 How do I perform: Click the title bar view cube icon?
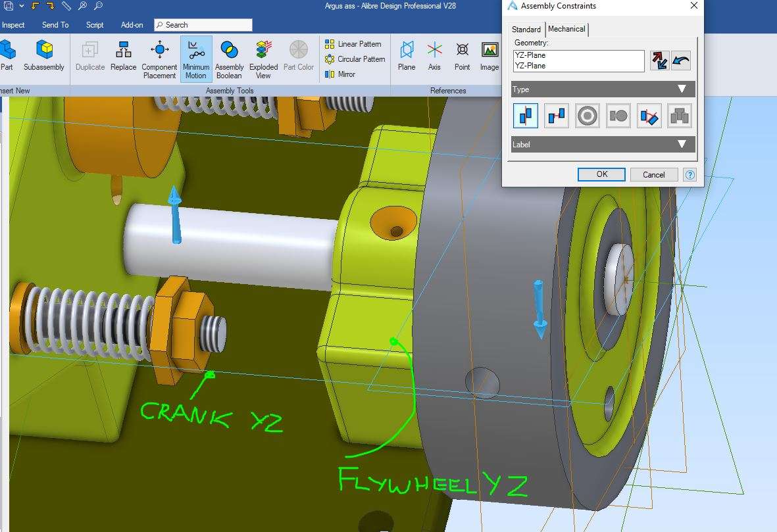click(9, 6)
